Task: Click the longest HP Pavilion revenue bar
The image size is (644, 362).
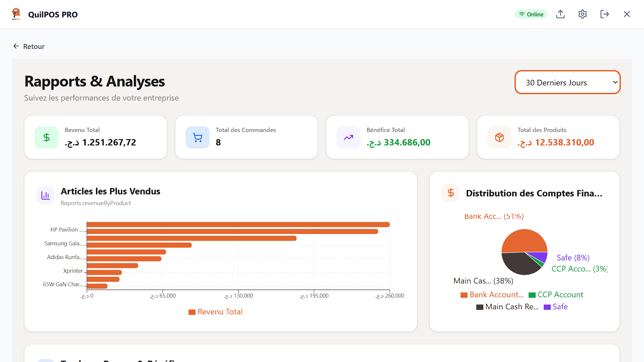Action: tap(238, 225)
